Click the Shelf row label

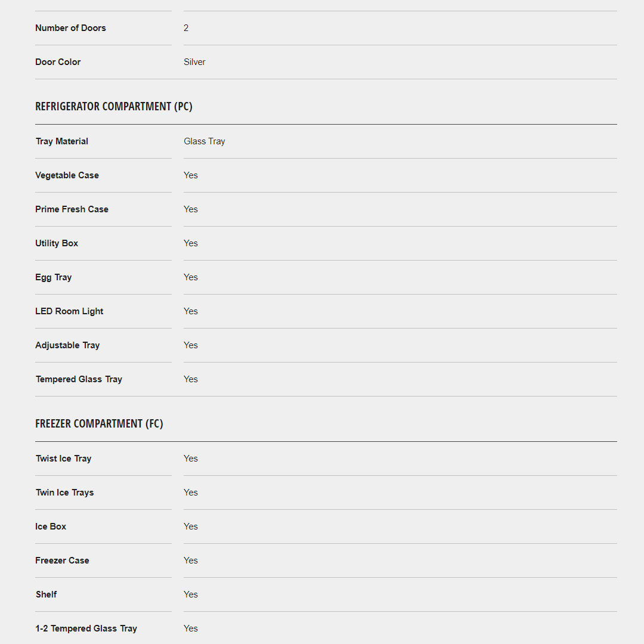click(x=47, y=595)
